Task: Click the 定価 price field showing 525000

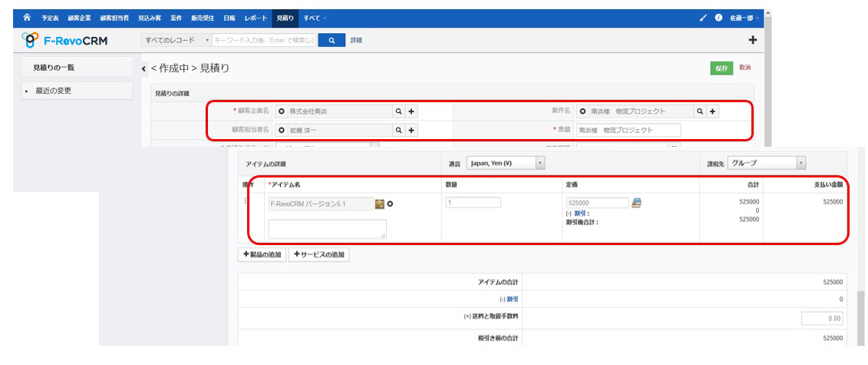Action: pyautogui.click(x=597, y=203)
